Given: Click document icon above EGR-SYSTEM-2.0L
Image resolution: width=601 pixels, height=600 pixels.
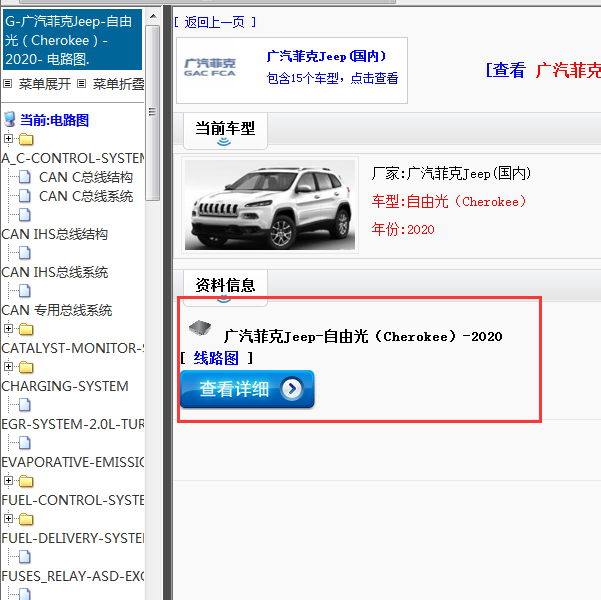Looking at the screenshot, I should pyautogui.click(x=25, y=405).
